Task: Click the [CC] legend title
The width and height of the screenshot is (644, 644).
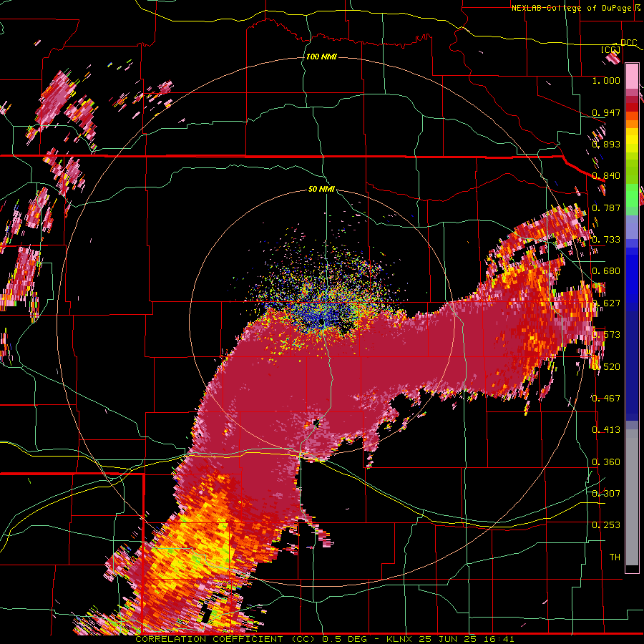Action: [610, 49]
